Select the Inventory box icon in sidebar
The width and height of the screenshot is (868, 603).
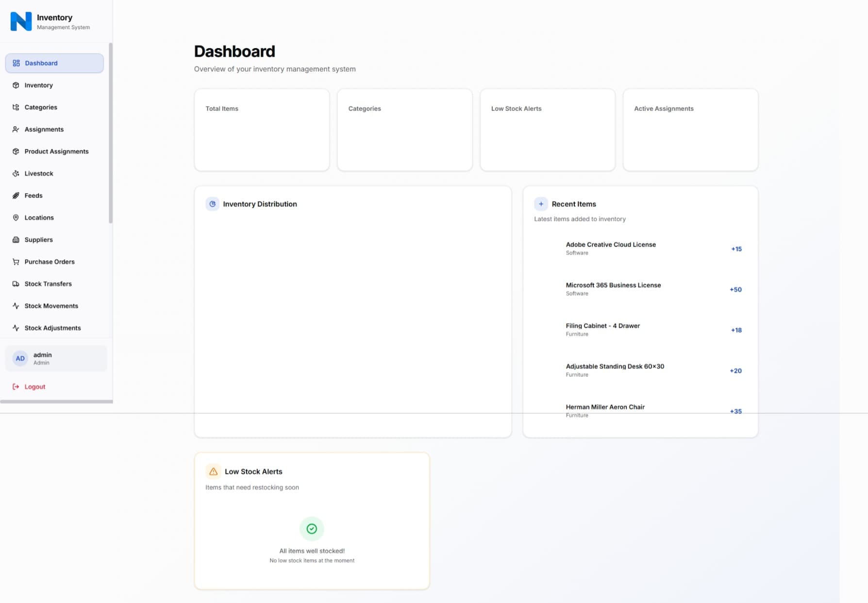(x=16, y=85)
